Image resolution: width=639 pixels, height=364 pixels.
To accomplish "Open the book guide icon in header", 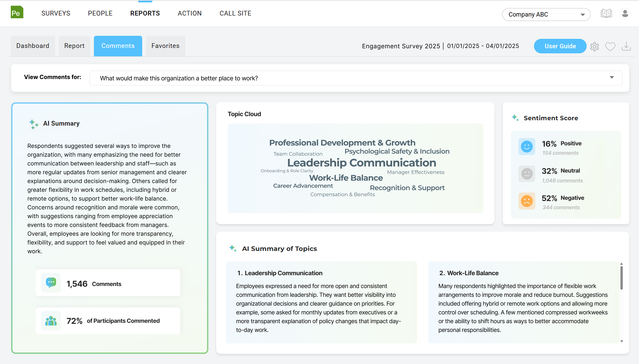I will click(x=606, y=14).
